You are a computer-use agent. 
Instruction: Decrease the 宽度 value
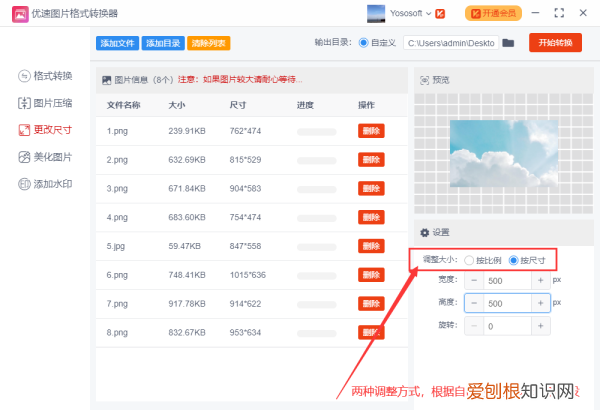coord(474,281)
